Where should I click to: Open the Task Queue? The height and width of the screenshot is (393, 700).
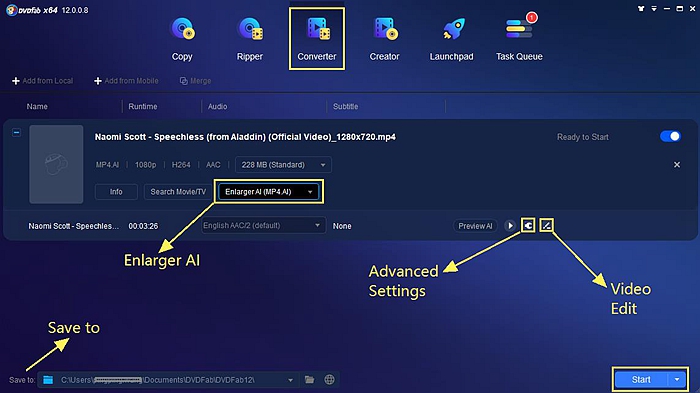(519, 39)
